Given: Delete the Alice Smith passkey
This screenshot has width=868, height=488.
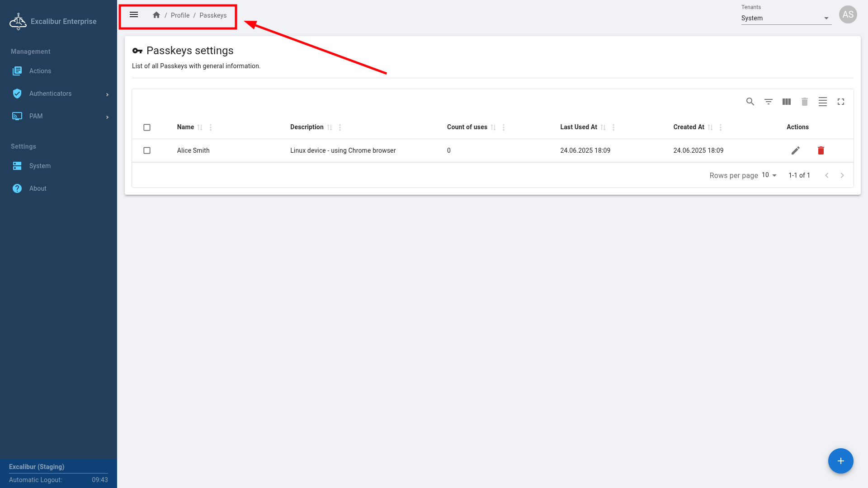Looking at the screenshot, I should pyautogui.click(x=821, y=150).
